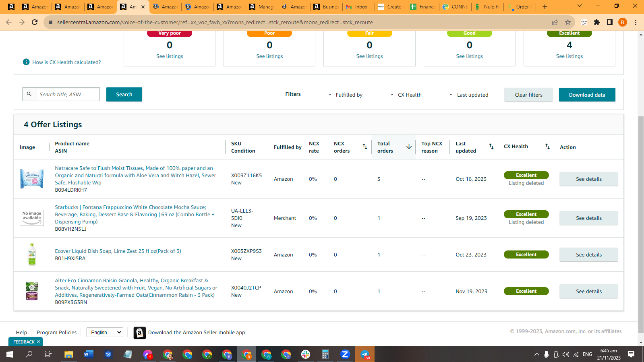Sort listings by CX Health
This screenshot has height=362, width=644.
[x=547, y=147]
